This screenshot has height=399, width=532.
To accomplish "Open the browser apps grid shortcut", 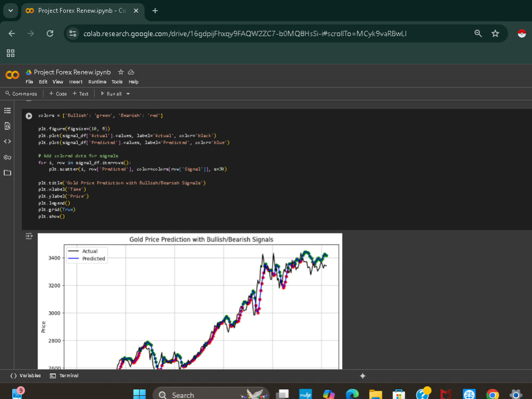I will point(11,53).
